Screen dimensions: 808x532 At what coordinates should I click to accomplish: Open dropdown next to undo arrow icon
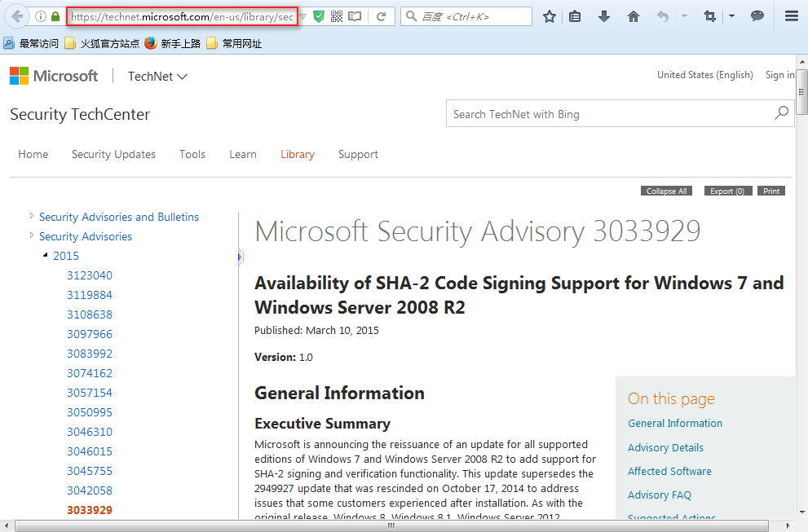pos(684,16)
